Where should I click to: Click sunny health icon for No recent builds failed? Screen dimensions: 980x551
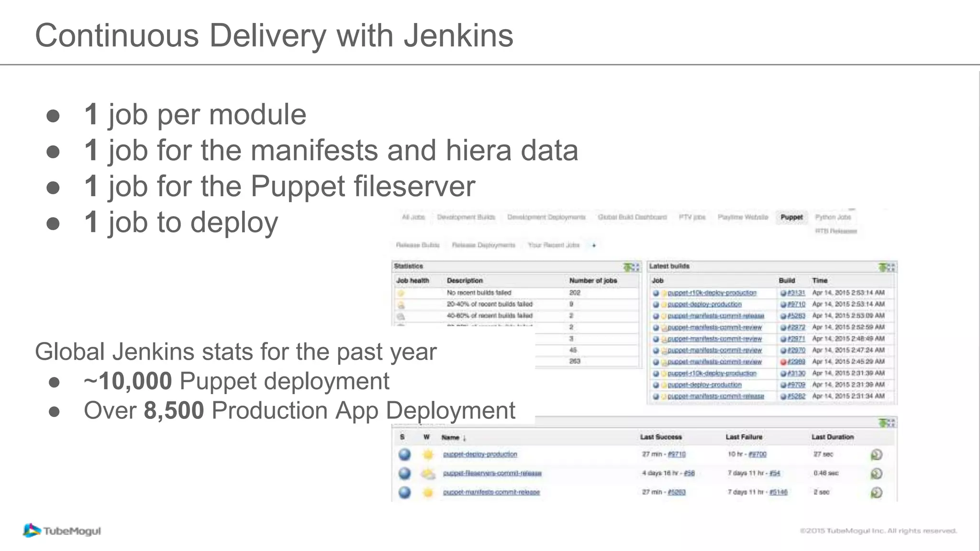[x=401, y=293]
